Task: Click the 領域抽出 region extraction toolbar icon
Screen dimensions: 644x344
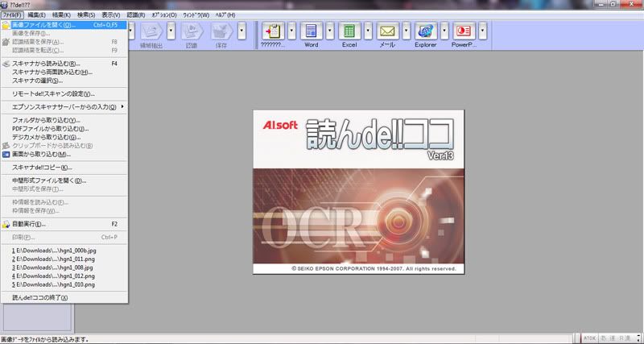Action: (152, 31)
